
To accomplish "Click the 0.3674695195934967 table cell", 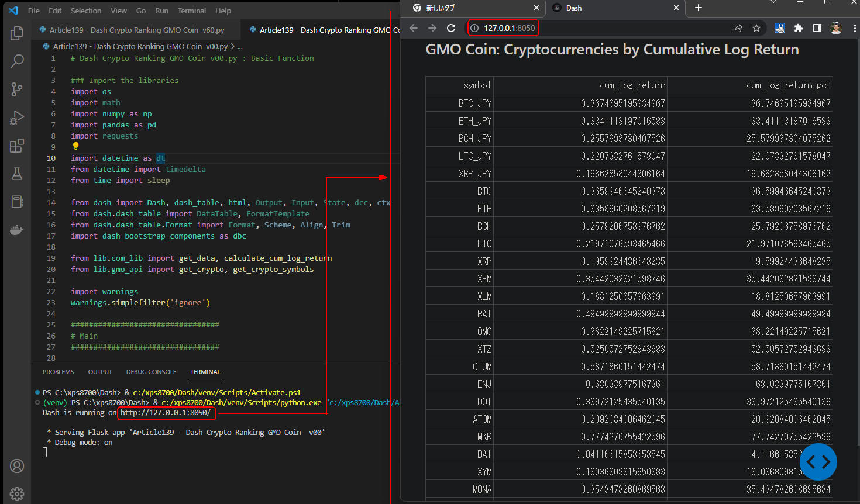I will coord(580,103).
